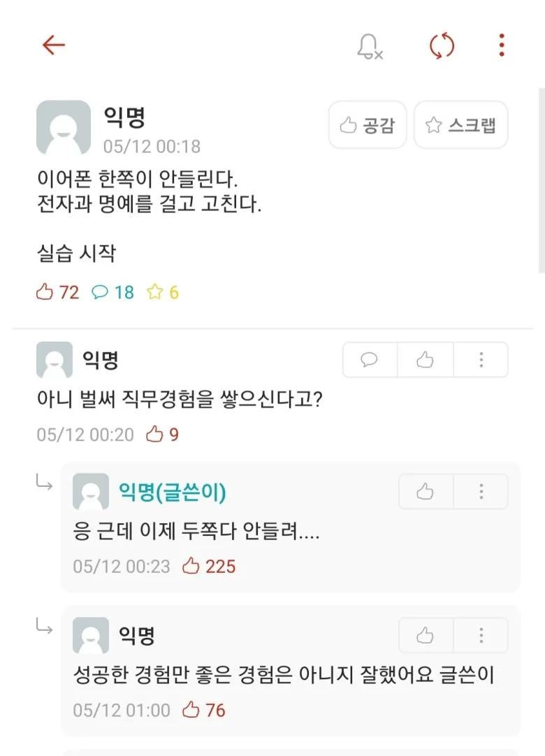Tap the 익명(글쓴이) author name
This screenshot has width=545, height=756.
pos(172,493)
